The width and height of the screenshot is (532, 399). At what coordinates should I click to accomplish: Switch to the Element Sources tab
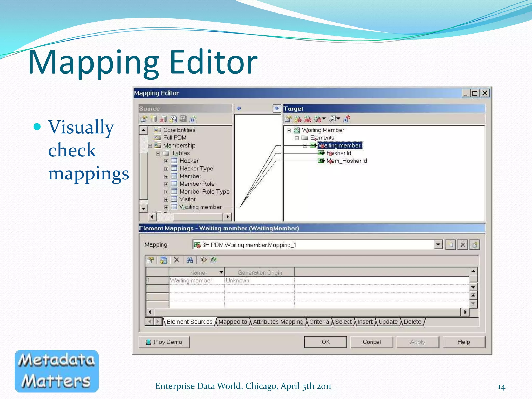pyautogui.click(x=189, y=322)
